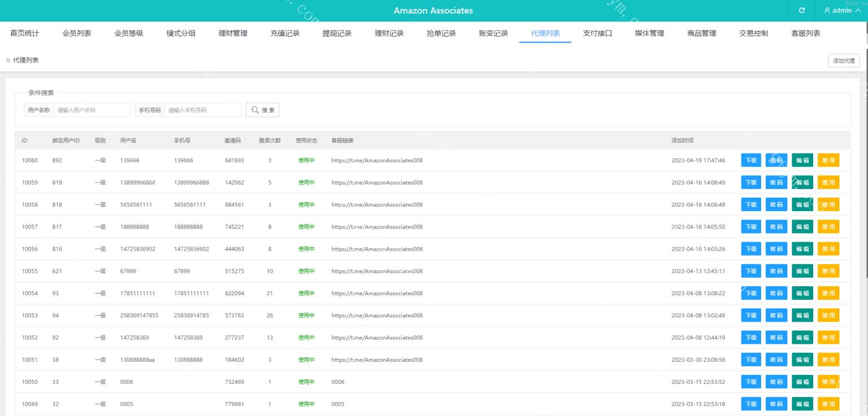Click 密码 button for agent ID 10059

tap(776, 182)
